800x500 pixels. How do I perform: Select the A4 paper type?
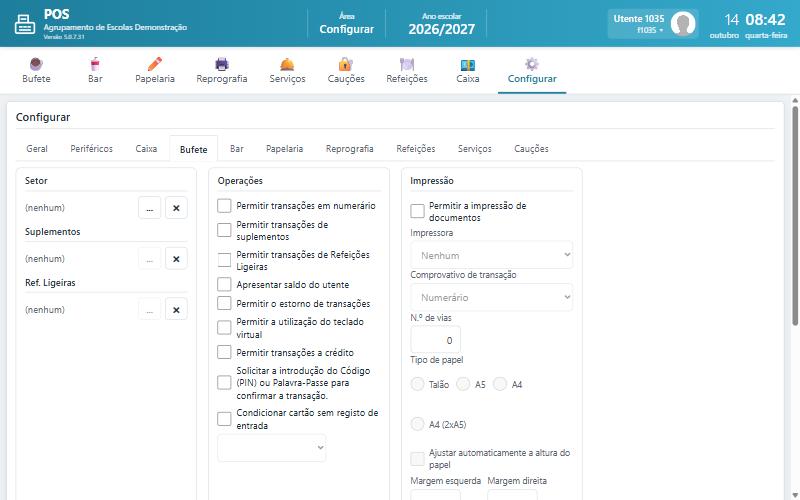pos(500,384)
